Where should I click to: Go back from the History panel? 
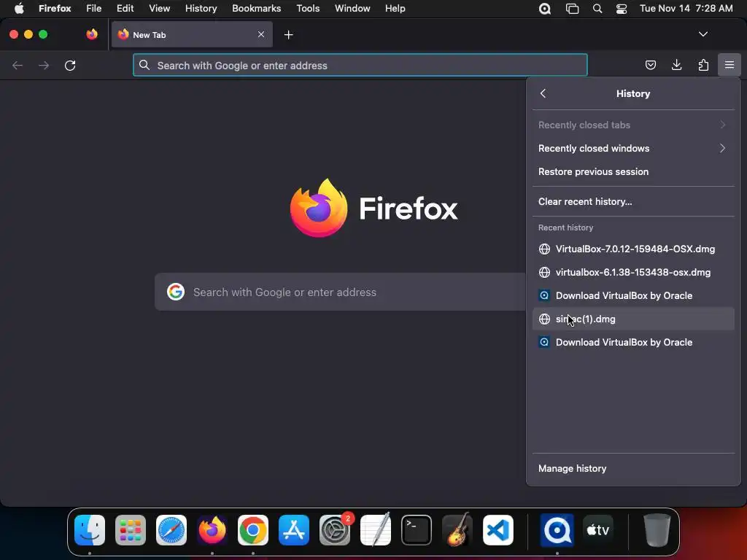point(543,93)
